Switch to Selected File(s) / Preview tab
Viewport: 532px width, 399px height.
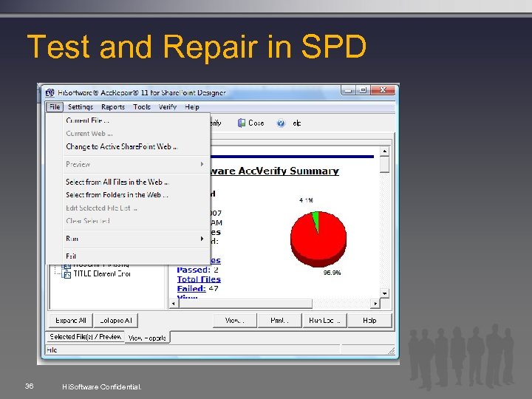pyautogui.click(x=85, y=337)
